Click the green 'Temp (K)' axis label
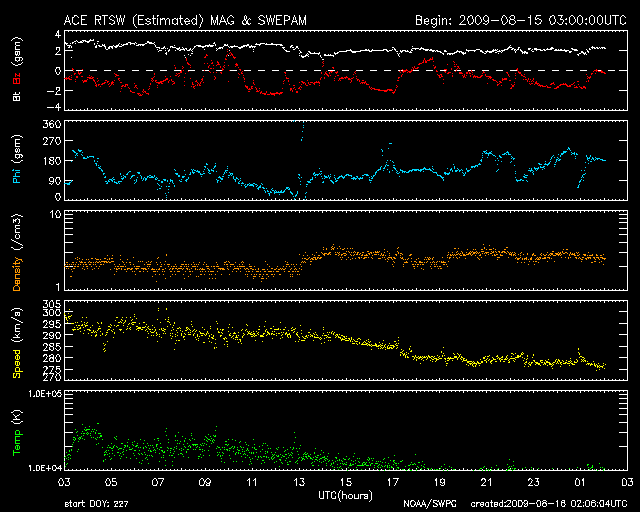 point(17,432)
